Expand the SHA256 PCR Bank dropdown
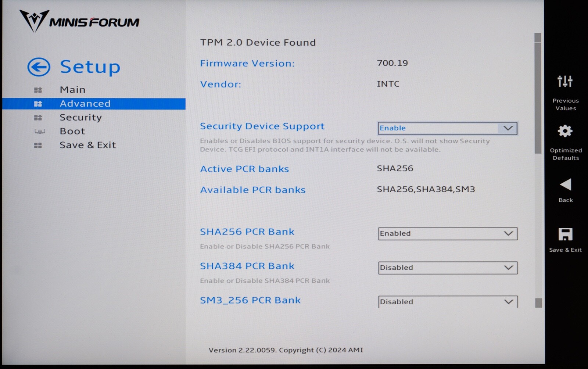Image resolution: width=588 pixels, height=369 pixels. pyautogui.click(x=447, y=234)
